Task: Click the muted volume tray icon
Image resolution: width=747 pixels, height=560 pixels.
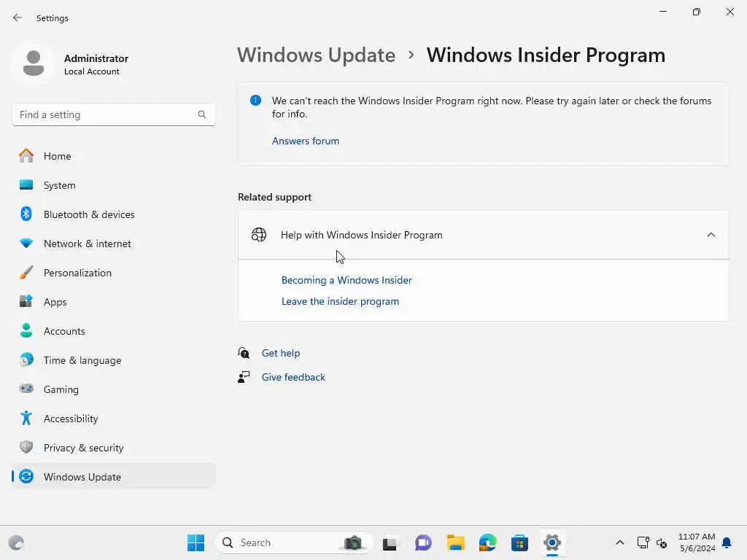Action: pyautogui.click(x=662, y=542)
